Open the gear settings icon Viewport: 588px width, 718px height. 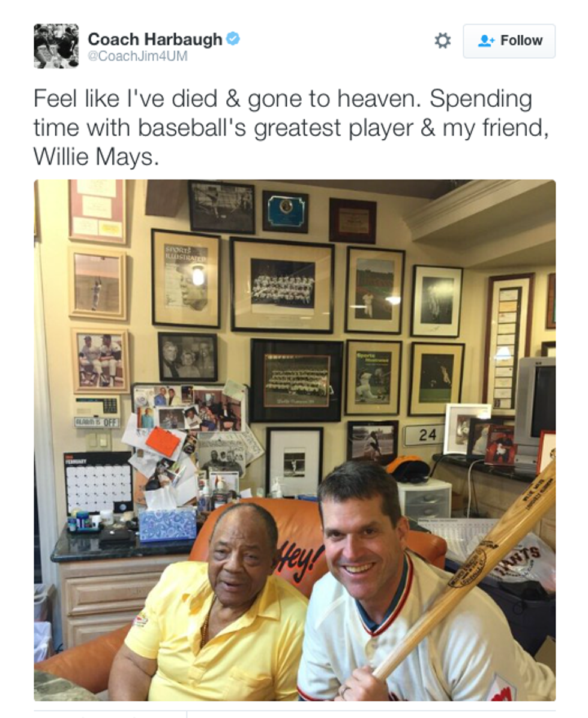[442, 41]
